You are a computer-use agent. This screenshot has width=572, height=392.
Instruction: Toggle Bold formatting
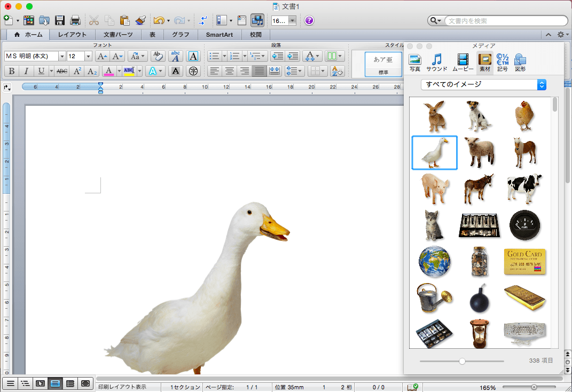point(11,71)
